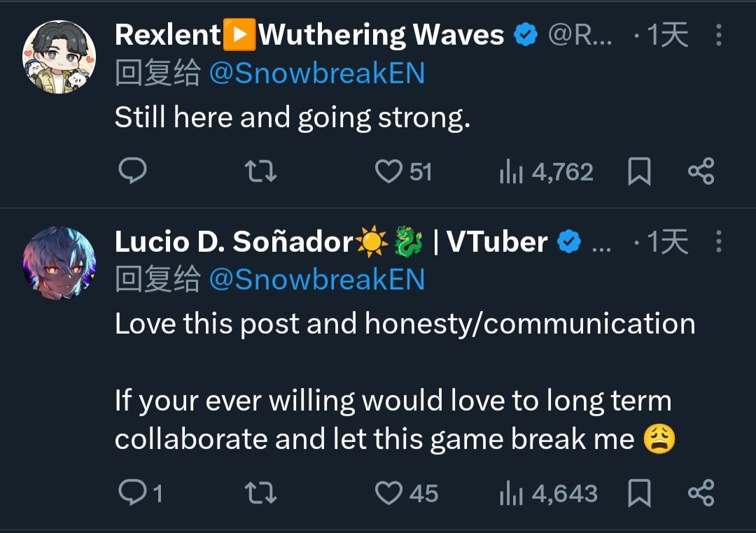The height and width of the screenshot is (533, 756).
Task: Open Lucio D. Soñador's profile avatar
Action: (x=59, y=262)
